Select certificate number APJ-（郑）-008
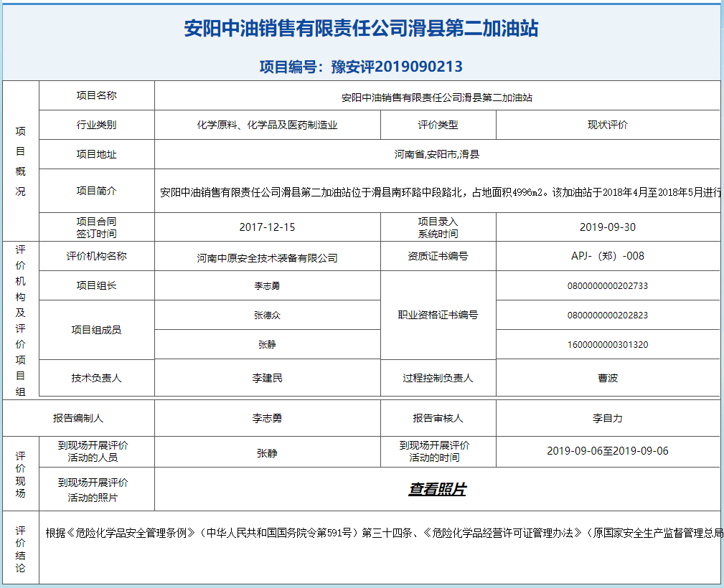This screenshot has height=588, width=724. click(x=608, y=256)
